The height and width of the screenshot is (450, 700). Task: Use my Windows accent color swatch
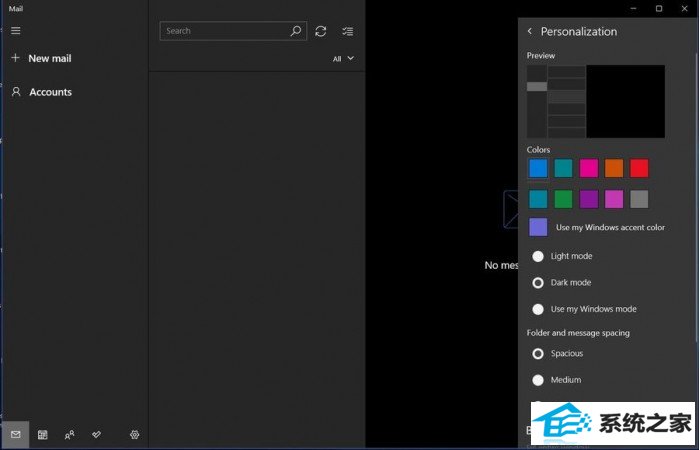coord(538,227)
